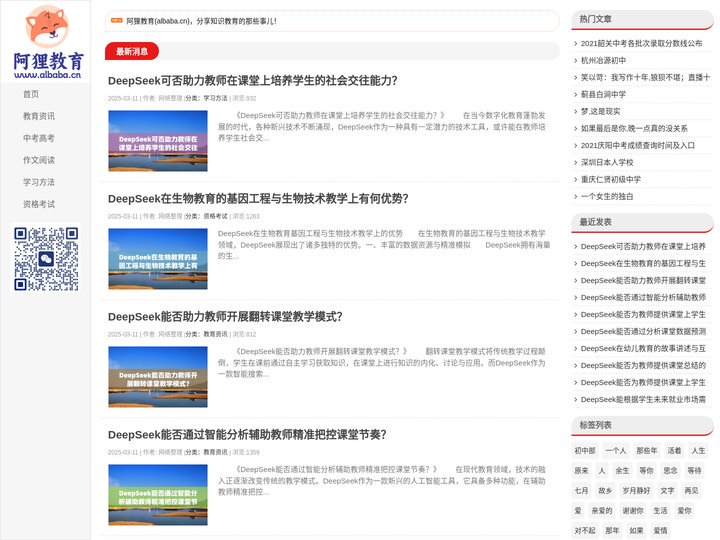
Task: Click 教育资讯 category under third article
Action: [215, 334]
